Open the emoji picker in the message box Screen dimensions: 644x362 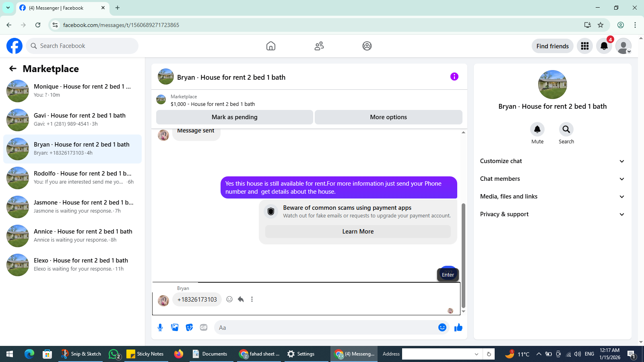pyautogui.click(x=442, y=327)
